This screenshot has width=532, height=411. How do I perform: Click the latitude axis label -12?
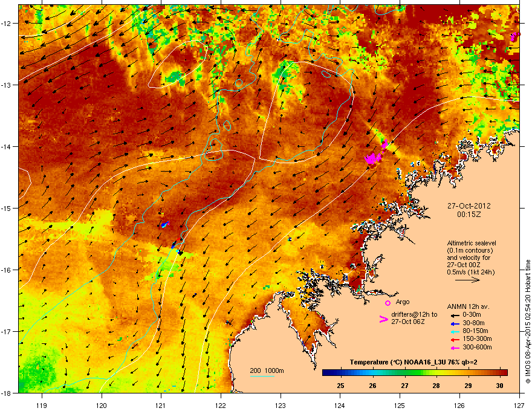click(x=6, y=24)
